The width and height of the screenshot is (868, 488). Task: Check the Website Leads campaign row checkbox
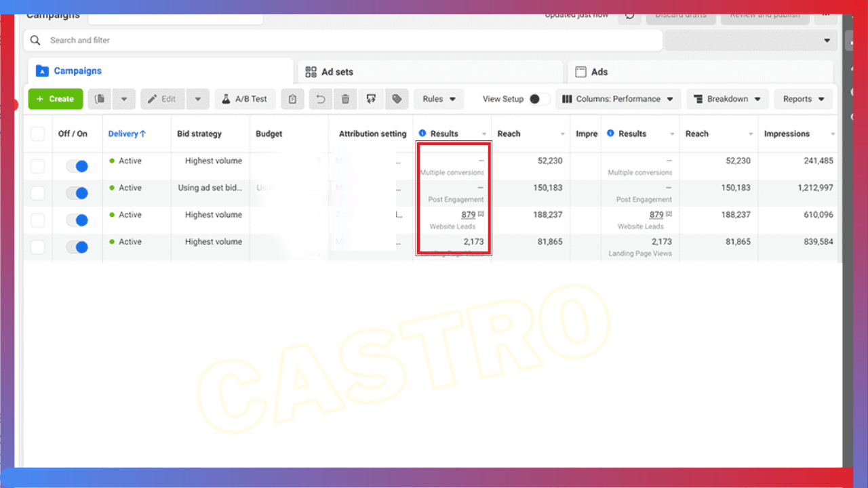[38, 220]
